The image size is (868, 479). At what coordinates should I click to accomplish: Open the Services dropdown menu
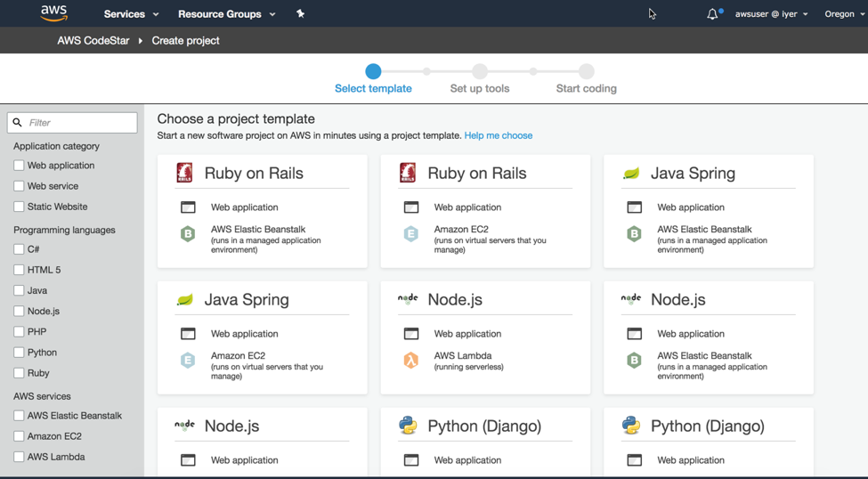click(131, 14)
